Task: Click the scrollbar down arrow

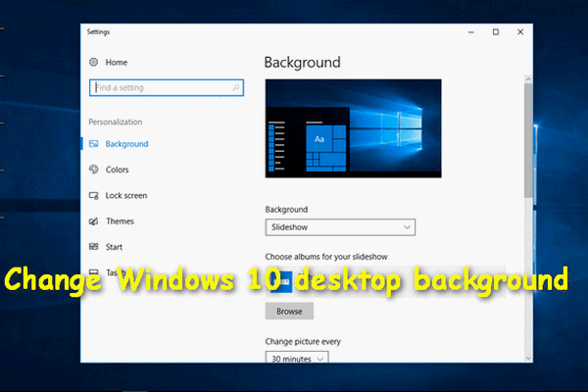Action: click(x=528, y=359)
